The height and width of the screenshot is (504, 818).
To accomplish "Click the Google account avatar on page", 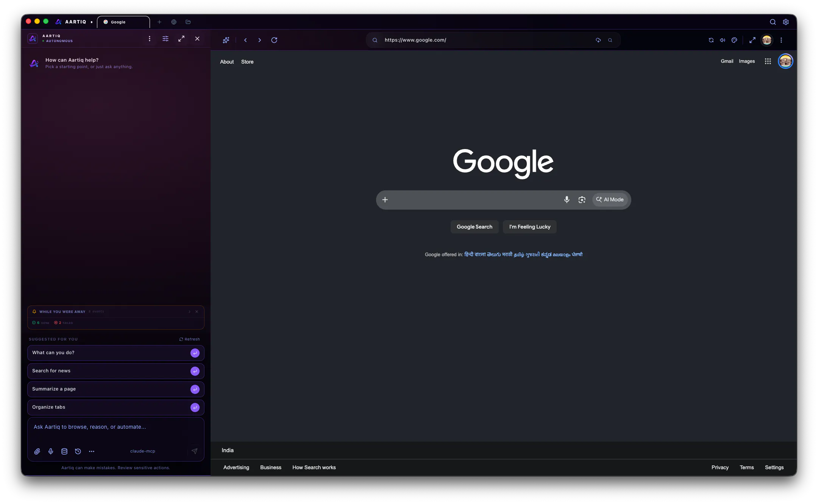I will click(x=785, y=61).
